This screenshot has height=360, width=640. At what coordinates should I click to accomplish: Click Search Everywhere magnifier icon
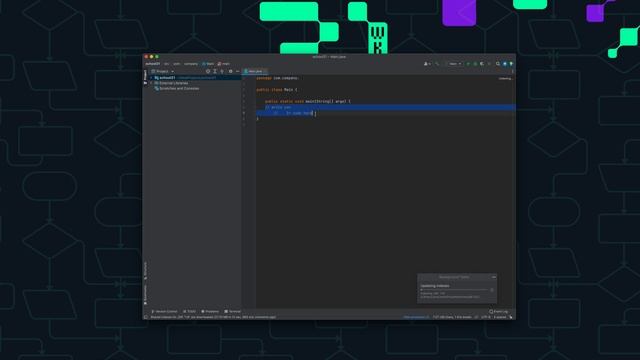coord(498,64)
